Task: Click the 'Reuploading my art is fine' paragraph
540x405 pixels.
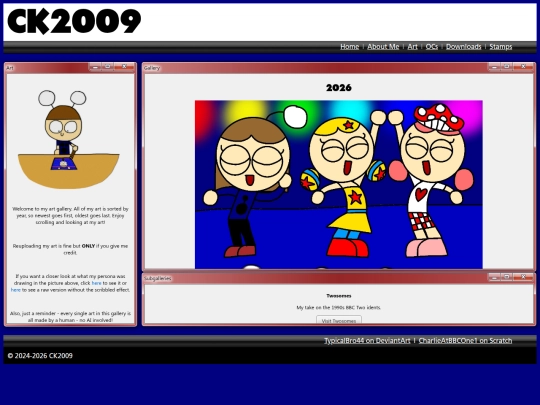Action: pos(70,249)
